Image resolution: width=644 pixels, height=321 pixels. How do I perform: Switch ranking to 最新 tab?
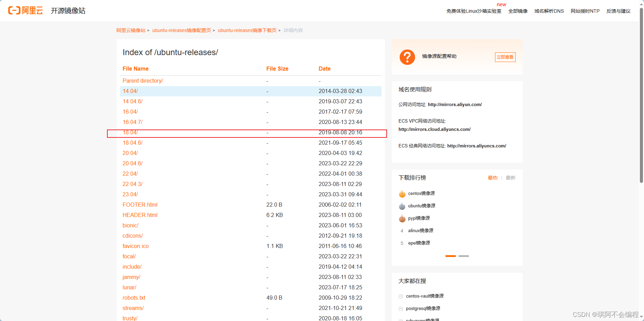tap(511, 178)
